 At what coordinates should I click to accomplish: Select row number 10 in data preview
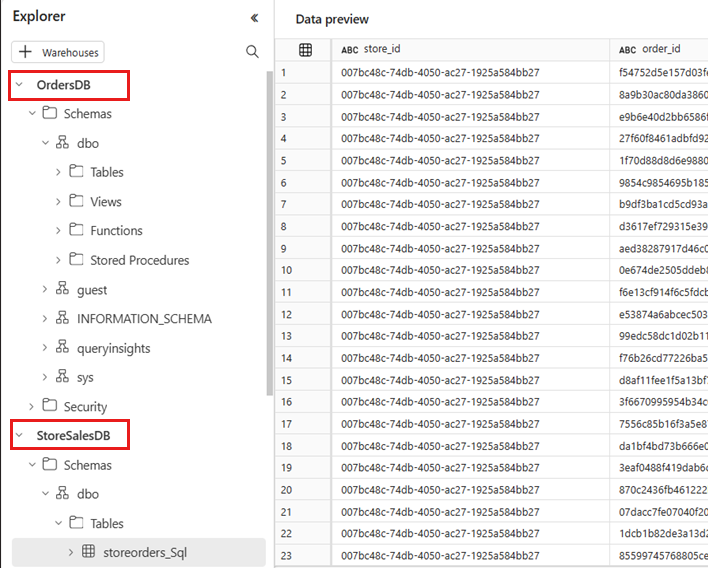click(x=287, y=270)
